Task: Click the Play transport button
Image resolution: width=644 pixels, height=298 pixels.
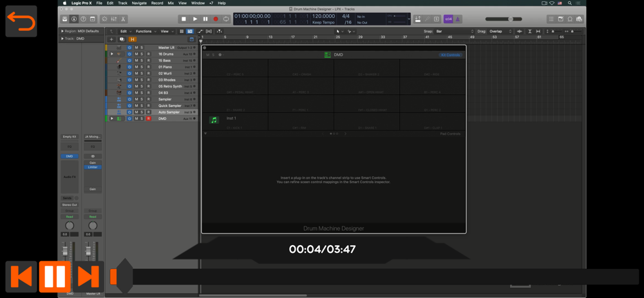Action: coord(194,19)
